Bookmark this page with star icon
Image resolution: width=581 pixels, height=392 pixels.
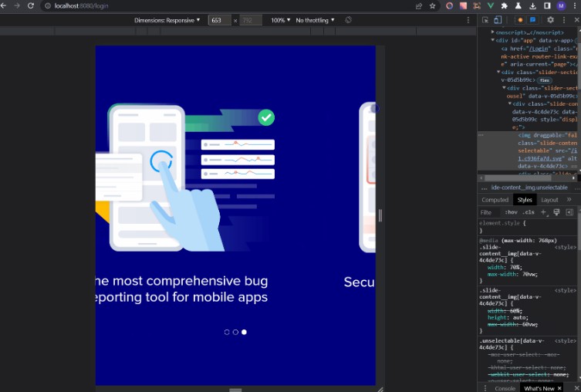click(432, 5)
